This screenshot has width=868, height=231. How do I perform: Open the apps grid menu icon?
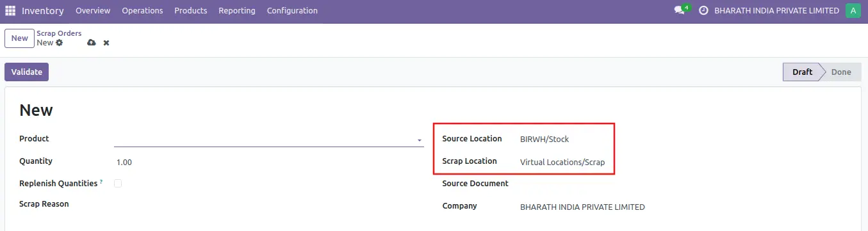click(10, 11)
